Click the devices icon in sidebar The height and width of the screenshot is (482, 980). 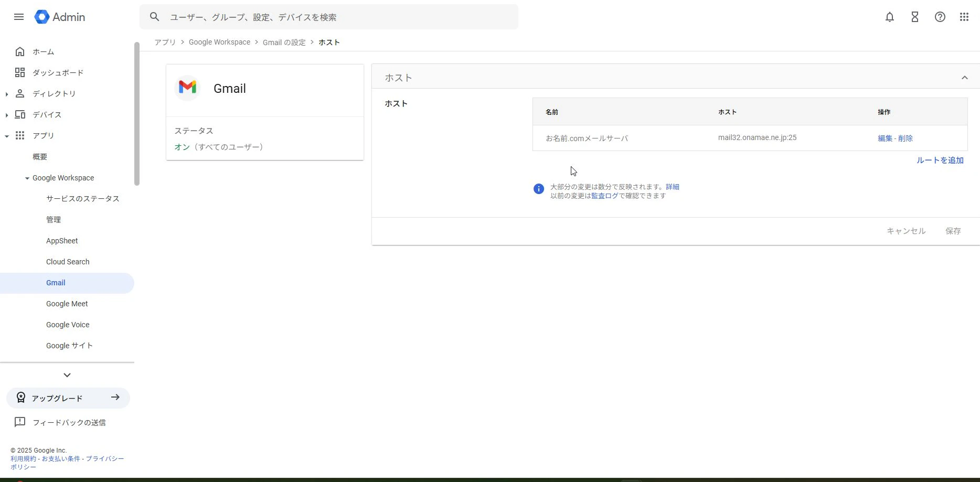click(x=20, y=114)
